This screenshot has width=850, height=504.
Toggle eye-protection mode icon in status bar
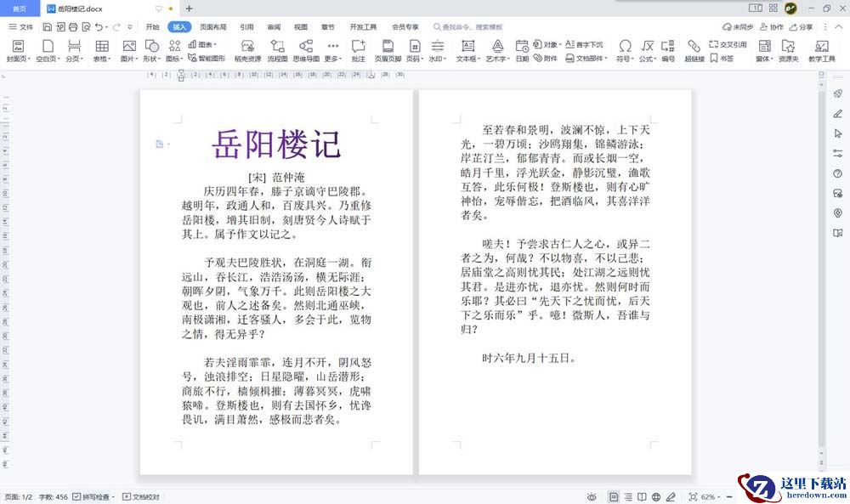[x=592, y=496]
